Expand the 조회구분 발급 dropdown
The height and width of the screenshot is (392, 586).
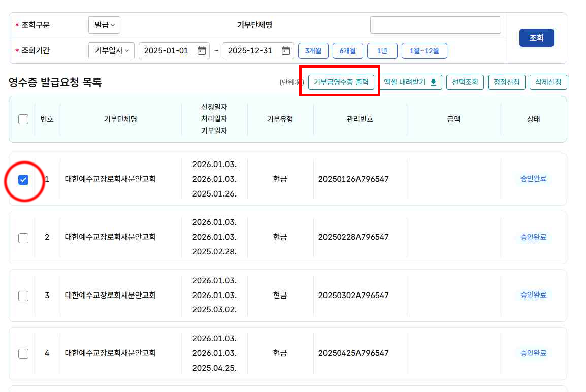pos(104,25)
